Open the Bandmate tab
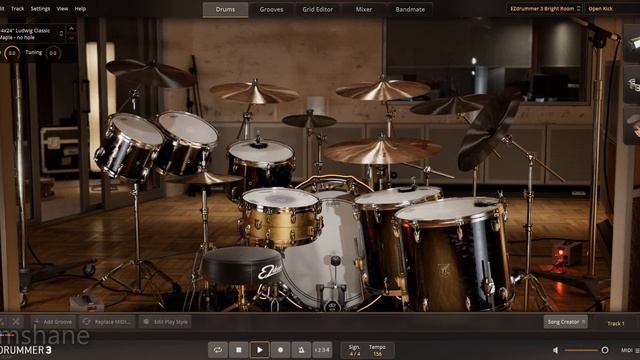This screenshot has height=360, width=640. point(410,9)
